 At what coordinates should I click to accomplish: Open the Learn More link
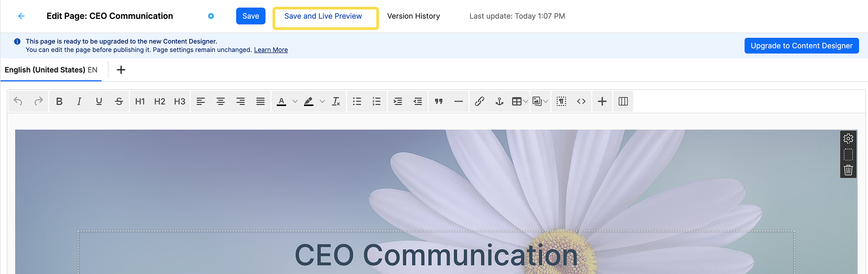coord(271,50)
